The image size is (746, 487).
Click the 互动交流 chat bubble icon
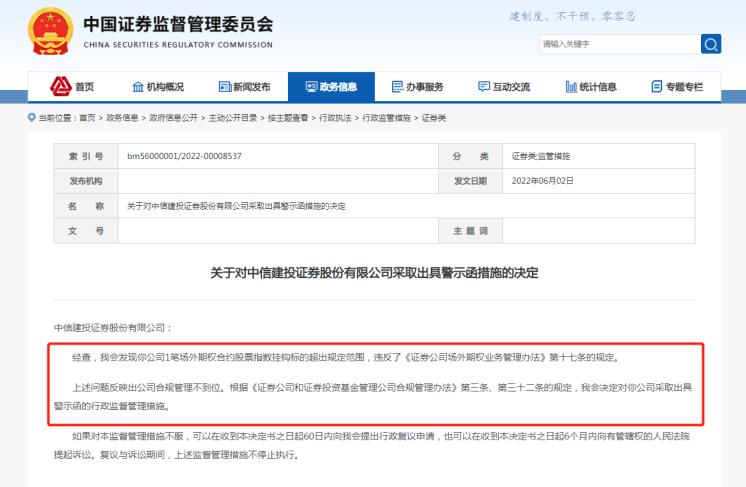484,87
